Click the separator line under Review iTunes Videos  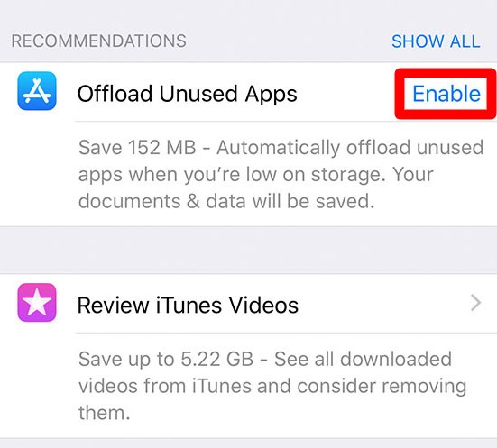point(286,333)
